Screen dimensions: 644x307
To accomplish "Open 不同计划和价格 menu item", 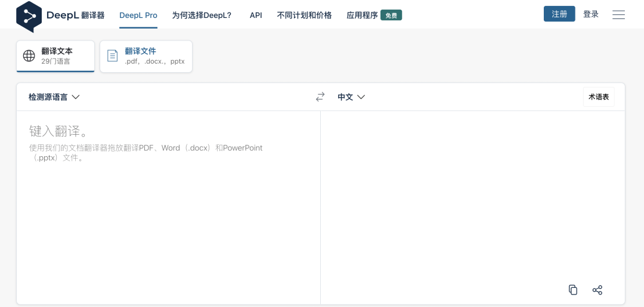I will [304, 15].
